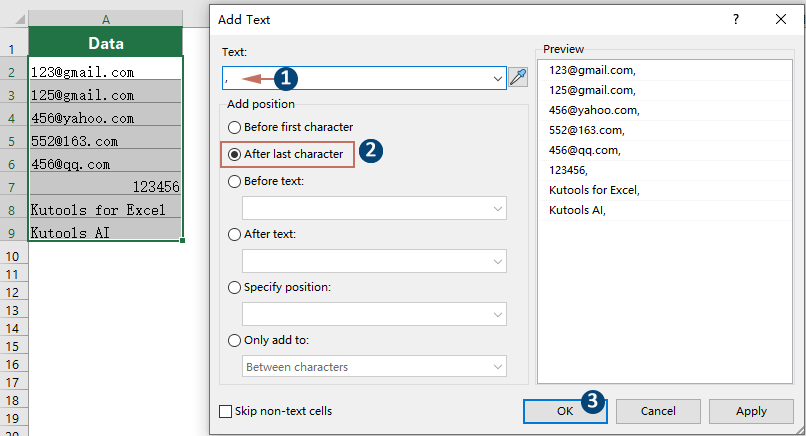The width and height of the screenshot is (806, 436).
Task: Select column A header
Action: click(x=106, y=19)
